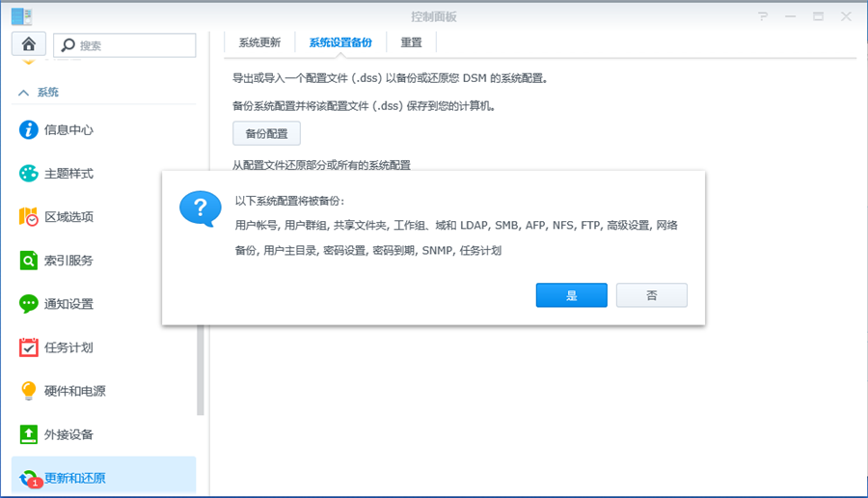
Task: Switch to the 重置 tab
Action: pyautogui.click(x=411, y=42)
